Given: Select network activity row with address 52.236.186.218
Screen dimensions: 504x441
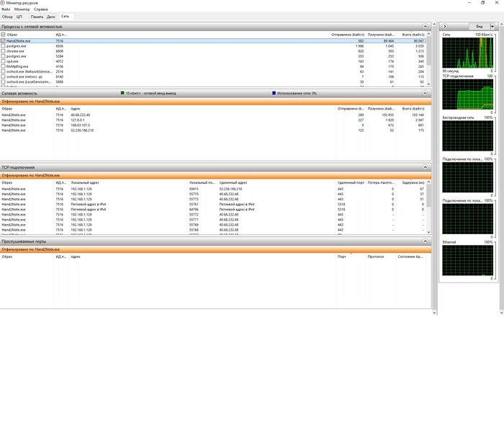Looking at the screenshot, I should click(213, 130).
